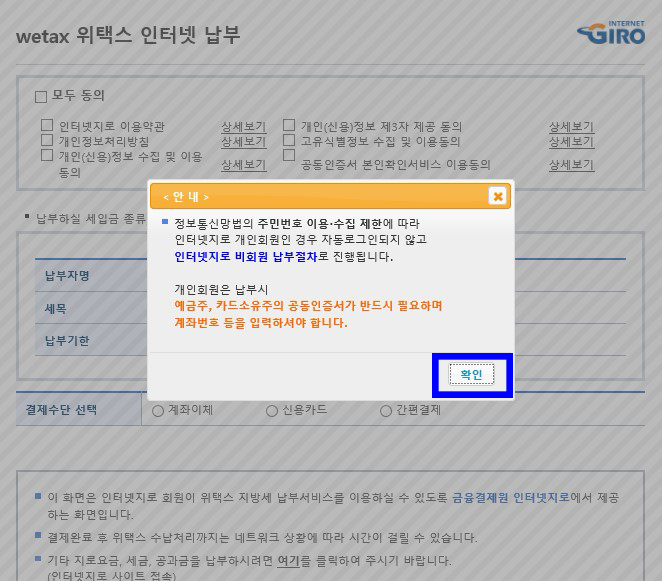662x581 pixels.
Task: Click the 결제완료 후 위택스 수납처리 notice
Action: (262, 538)
